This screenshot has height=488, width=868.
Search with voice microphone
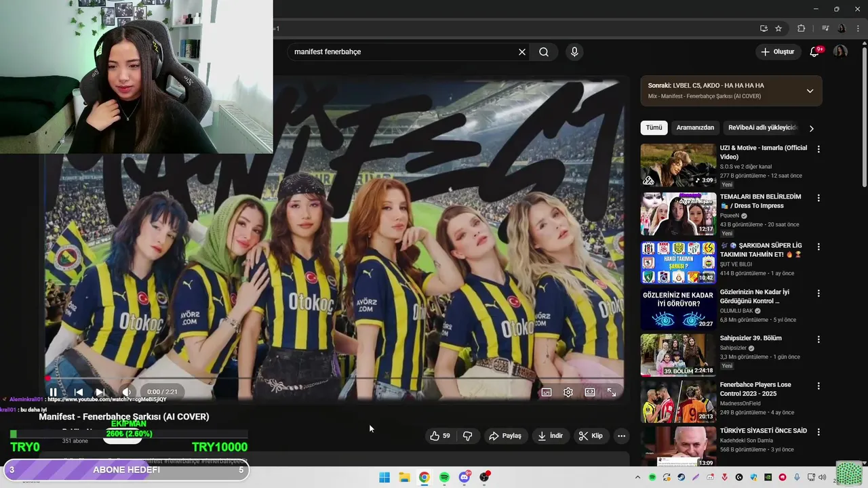coord(574,52)
